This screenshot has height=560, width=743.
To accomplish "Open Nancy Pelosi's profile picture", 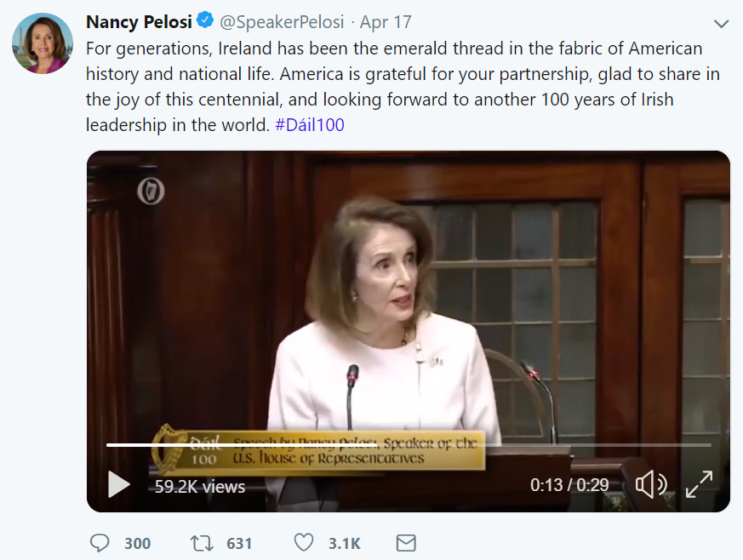I will pos(43,43).
